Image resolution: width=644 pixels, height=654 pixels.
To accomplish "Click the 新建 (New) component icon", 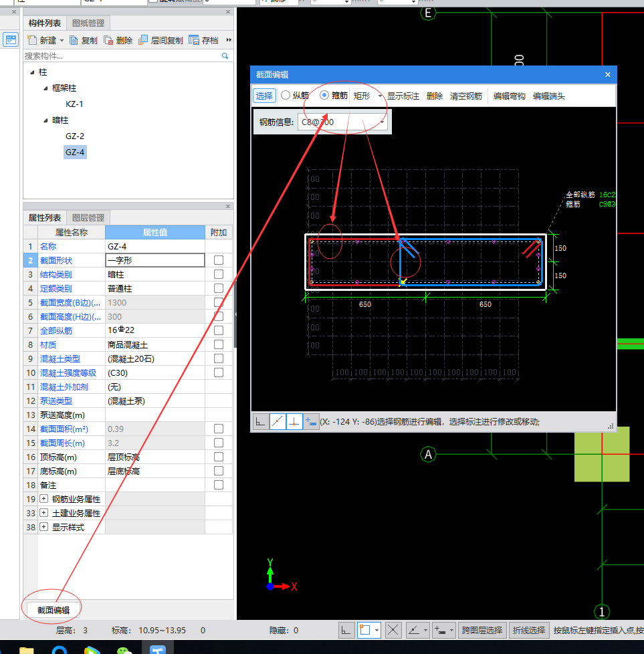I will pos(32,40).
